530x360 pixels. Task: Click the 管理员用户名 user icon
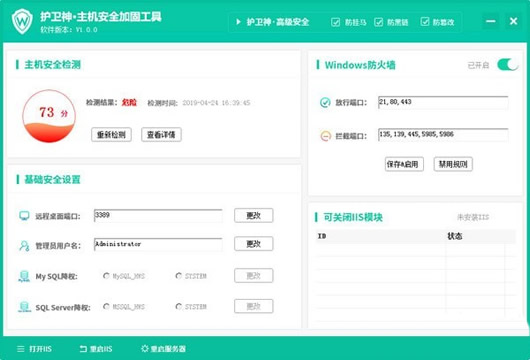[x=24, y=246]
